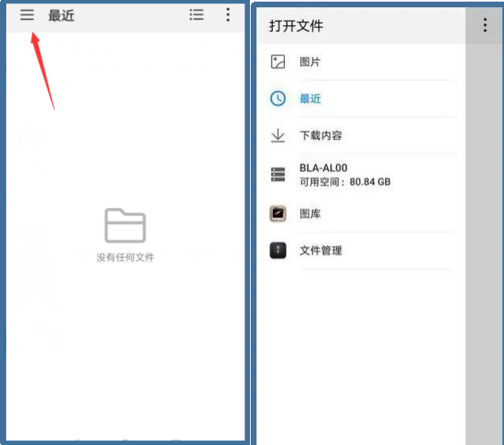Viewport: 504px width, 445px height.
Task: Open 下载内容 in the drawer
Action: tap(360, 135)
